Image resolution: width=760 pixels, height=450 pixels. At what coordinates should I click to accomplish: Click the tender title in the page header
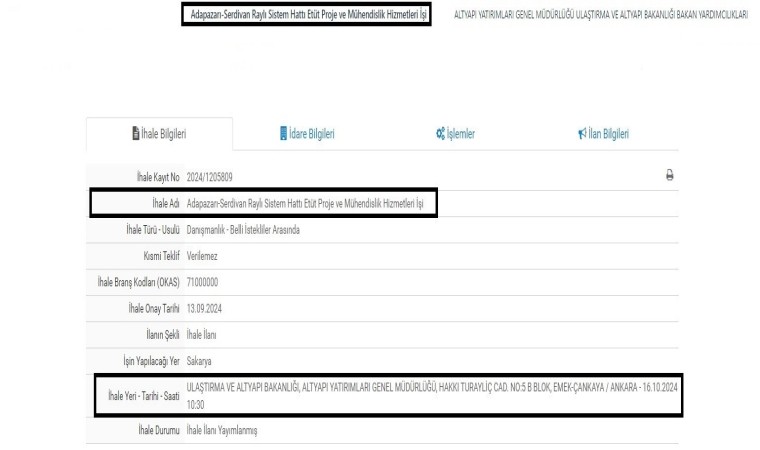(309, 15)
